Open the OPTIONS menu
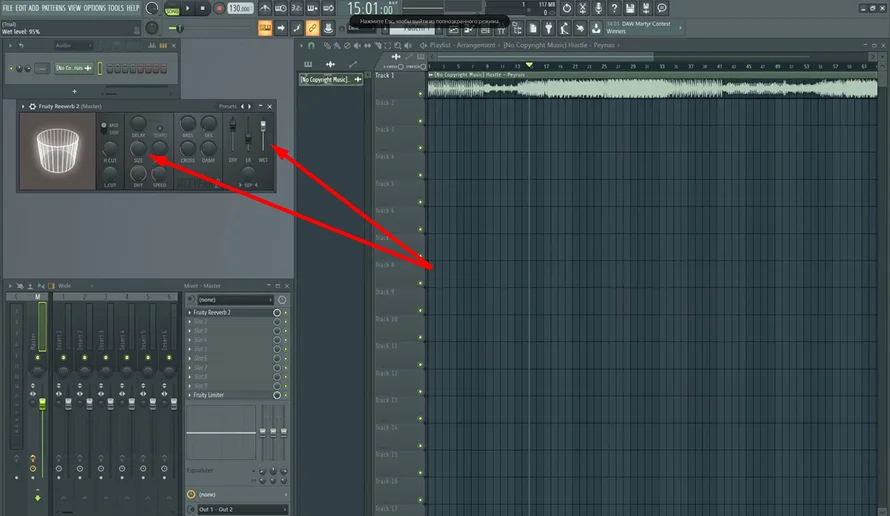890x516 pixels. pos(94,8)
